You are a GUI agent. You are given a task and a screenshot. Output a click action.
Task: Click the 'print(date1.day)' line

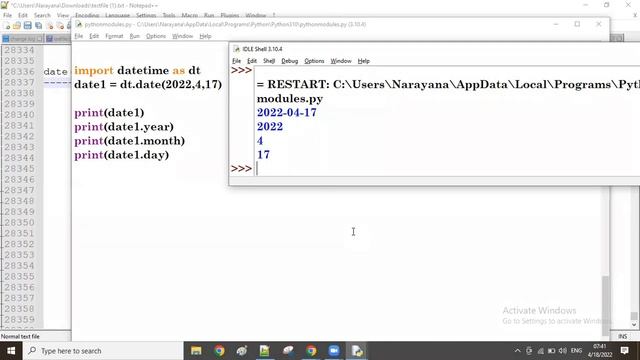(x=121, y=155)
